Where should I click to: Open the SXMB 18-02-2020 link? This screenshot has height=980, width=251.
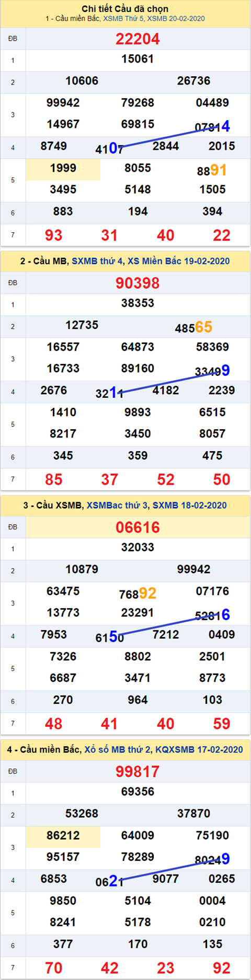[189, 505]
